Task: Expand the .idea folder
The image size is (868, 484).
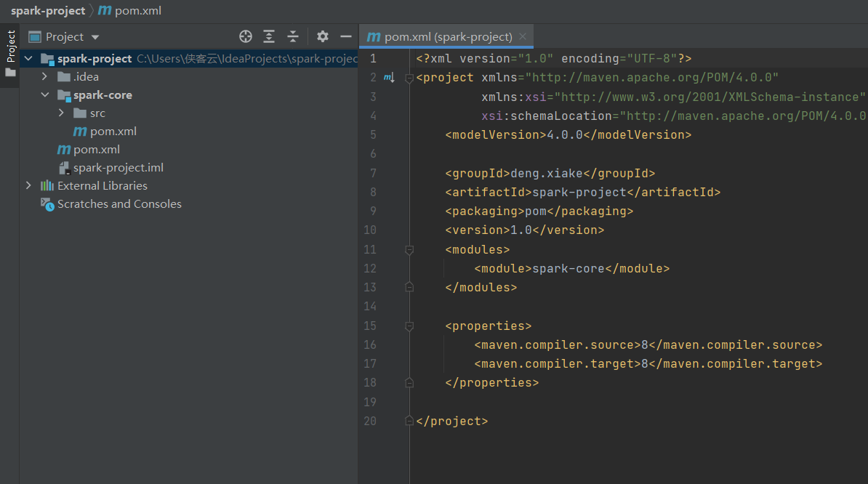Action: (45, 76)
